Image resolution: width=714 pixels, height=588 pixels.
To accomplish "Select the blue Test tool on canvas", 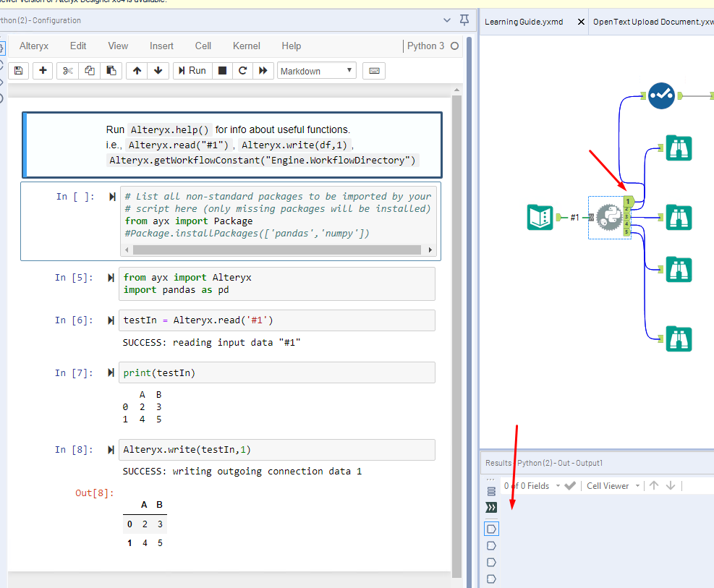I will click(x=661, y=95).
